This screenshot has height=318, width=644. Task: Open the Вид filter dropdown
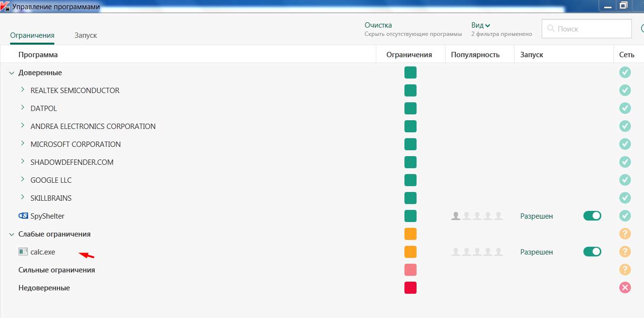(481, 25)
